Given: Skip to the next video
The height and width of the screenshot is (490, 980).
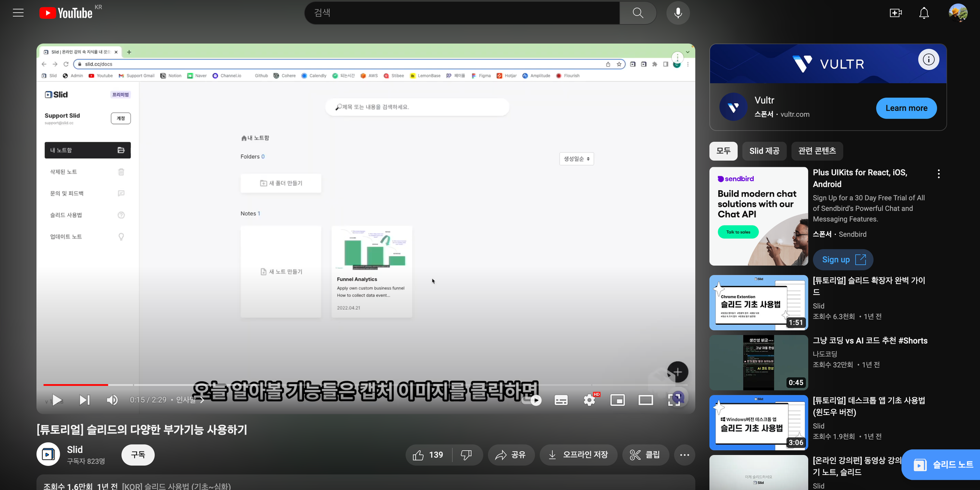Looking at the screenshot, I should pos(84,400).
